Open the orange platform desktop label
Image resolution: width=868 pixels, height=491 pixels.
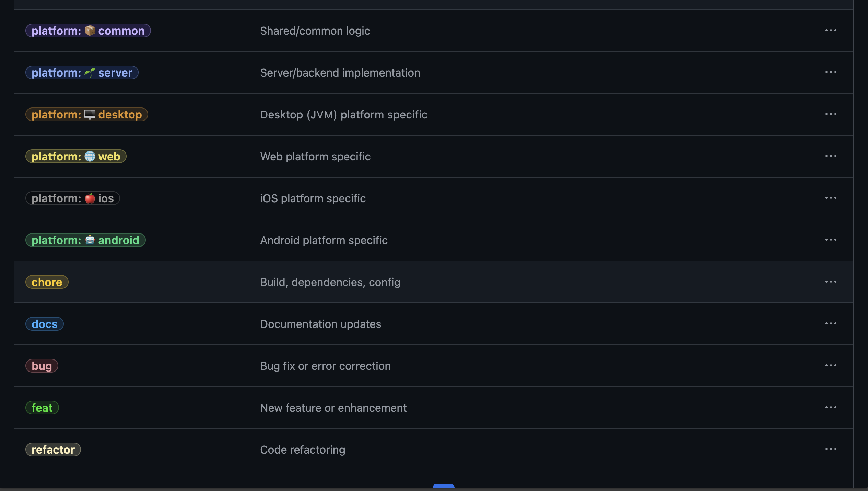tap(86, 115)
